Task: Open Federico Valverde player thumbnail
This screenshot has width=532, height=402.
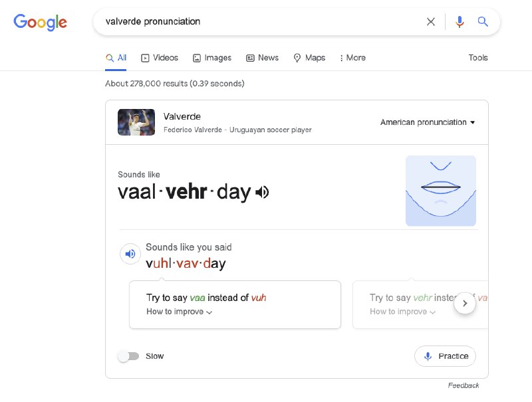Action: 136,122
